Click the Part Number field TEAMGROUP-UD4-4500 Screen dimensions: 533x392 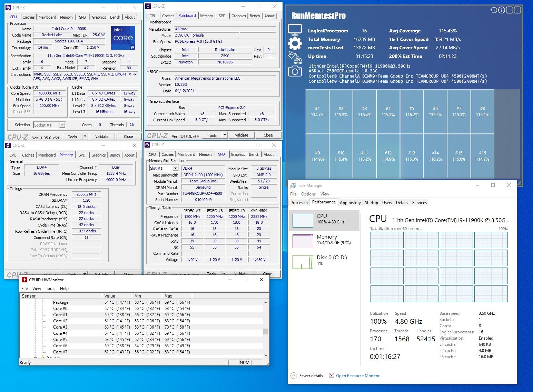pyautogui.click(x=203, y=193)
